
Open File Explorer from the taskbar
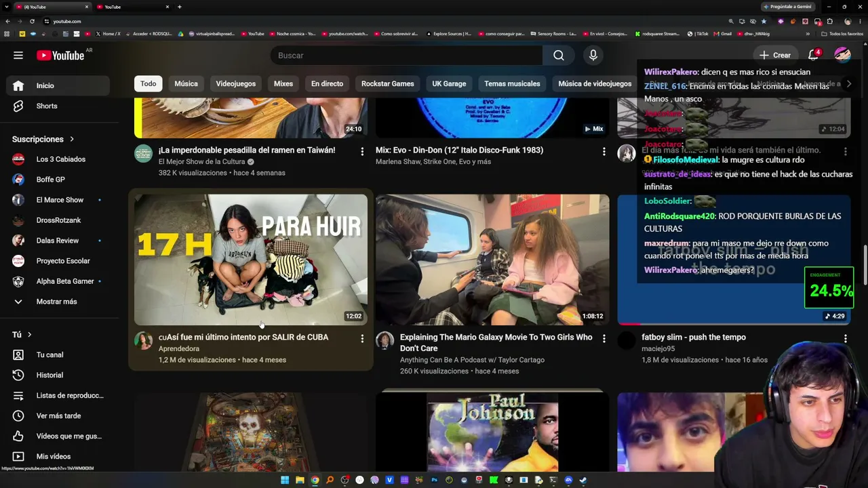coord(300,481)
